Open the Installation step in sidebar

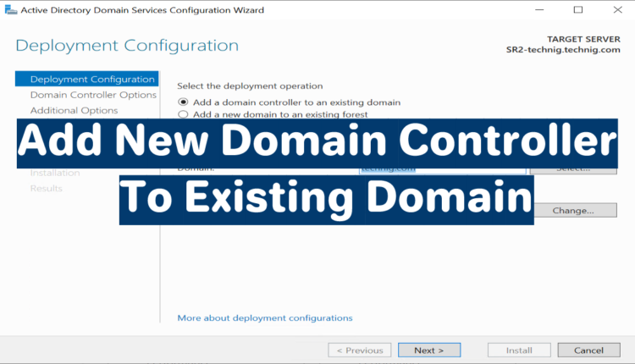[x=54, y=173]
